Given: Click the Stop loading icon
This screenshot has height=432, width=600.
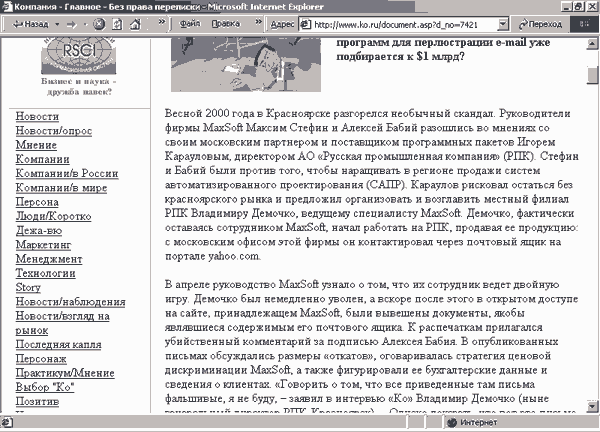Looking at the screenshot, I should point(99,24).
